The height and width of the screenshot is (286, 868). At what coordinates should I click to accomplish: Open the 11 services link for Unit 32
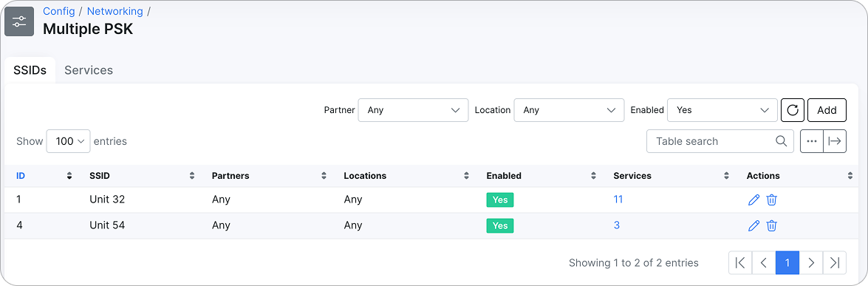coord(618,199)
